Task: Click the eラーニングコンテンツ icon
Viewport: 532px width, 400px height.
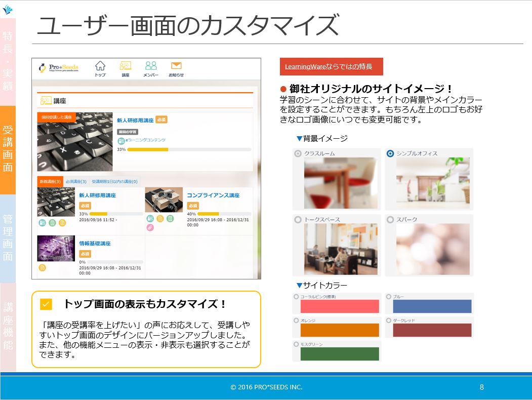Action: (x=121, y=140)
